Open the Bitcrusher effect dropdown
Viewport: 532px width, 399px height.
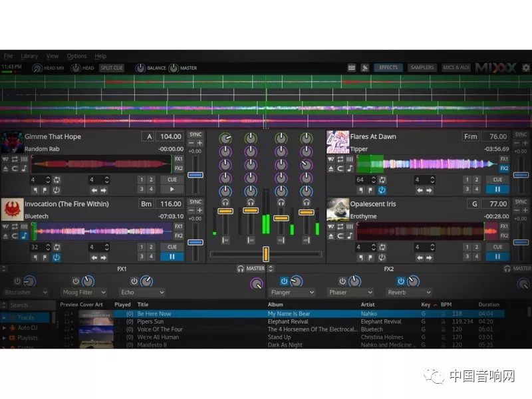pos(26,292)
